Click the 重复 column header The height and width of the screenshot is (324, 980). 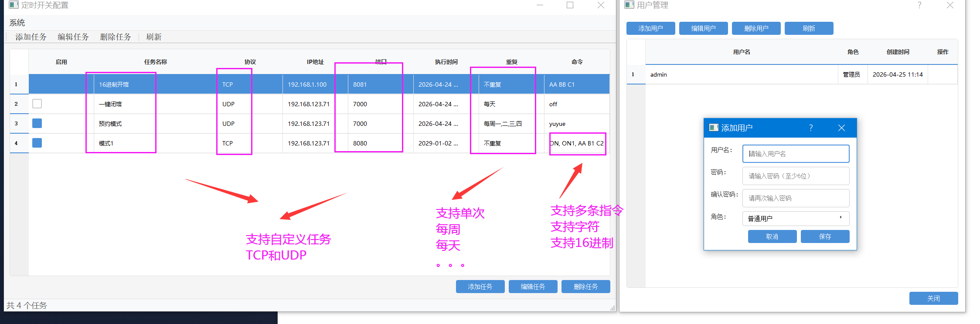(x=511, y=62)
